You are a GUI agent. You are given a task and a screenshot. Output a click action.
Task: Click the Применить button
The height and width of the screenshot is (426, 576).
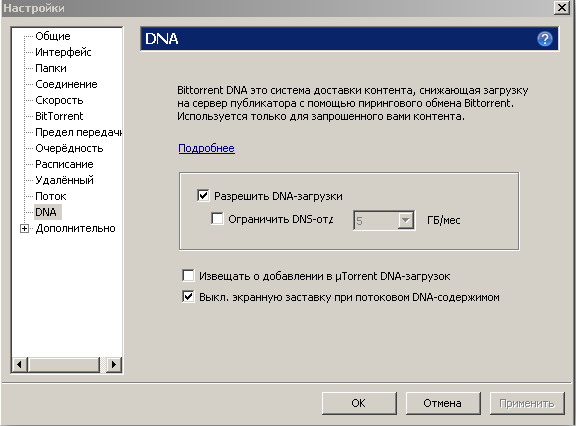(x=527, y=403)
